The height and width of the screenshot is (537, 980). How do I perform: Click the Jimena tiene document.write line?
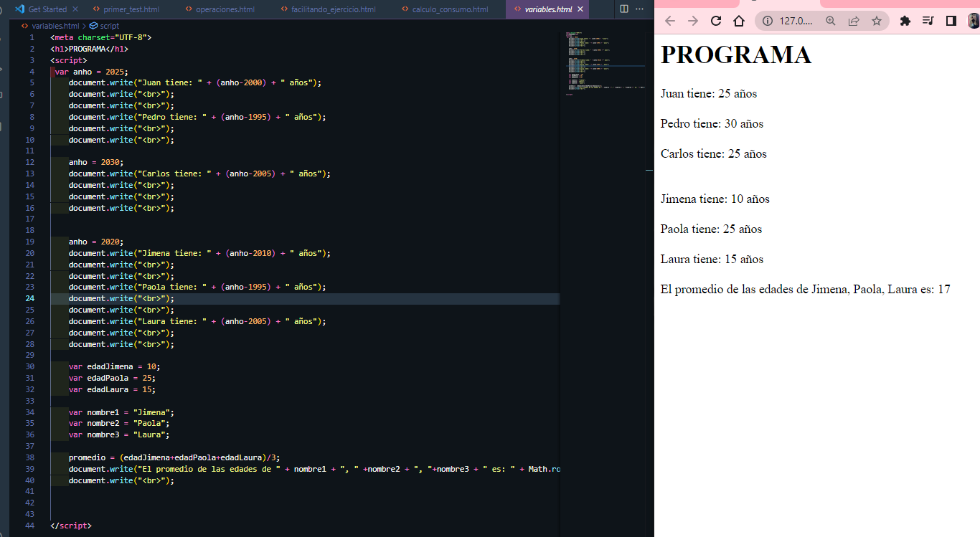coord(199,253)
